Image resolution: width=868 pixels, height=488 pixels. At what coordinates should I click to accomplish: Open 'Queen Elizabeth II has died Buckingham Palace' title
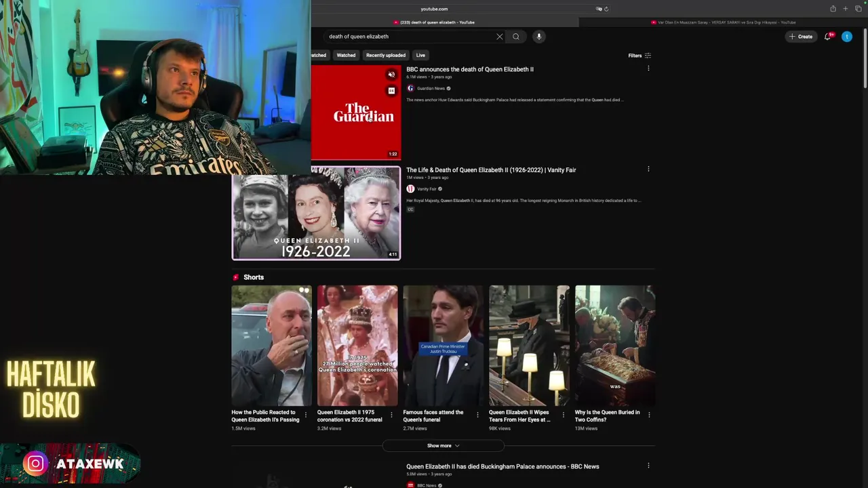click(502, 466)
